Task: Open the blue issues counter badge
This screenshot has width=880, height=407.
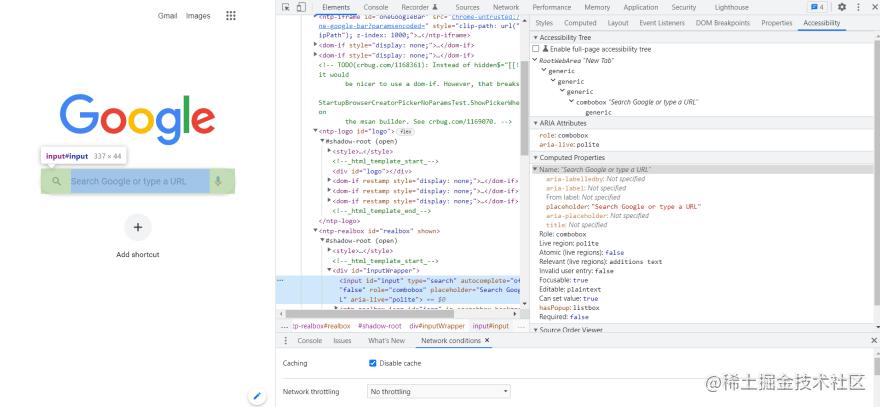Action: 815,7
